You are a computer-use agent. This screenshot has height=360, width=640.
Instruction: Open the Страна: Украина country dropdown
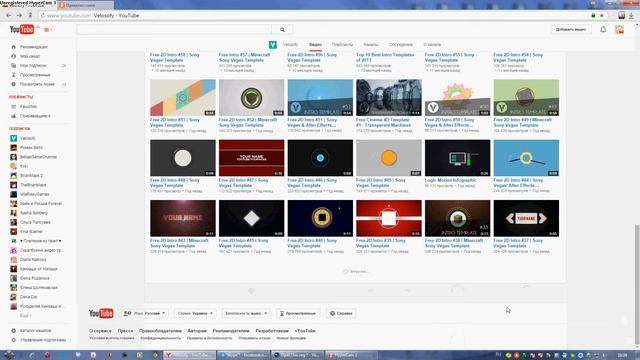coord(195,313)
